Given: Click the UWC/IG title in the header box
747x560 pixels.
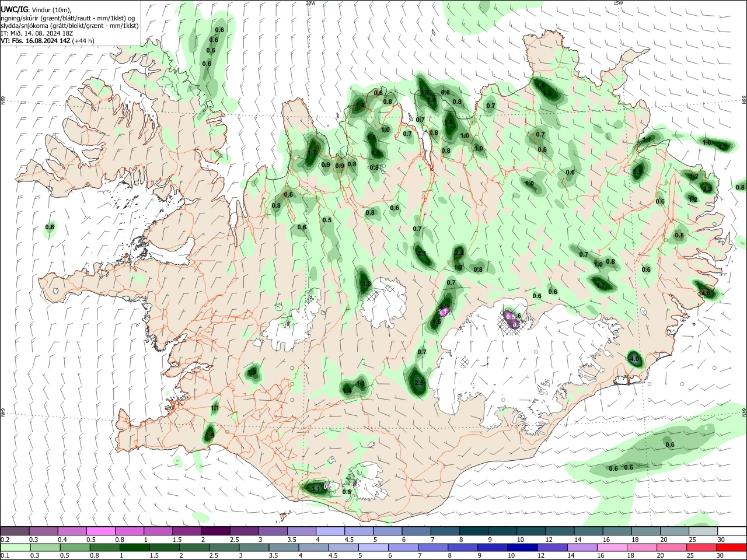Looking at the screenshot, I should pos(14,10).
